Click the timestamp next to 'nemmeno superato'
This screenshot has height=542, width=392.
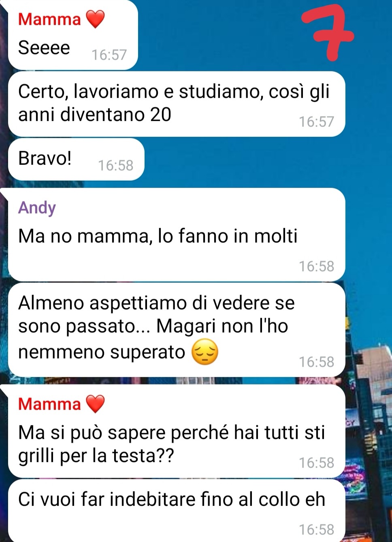point(317,362)
